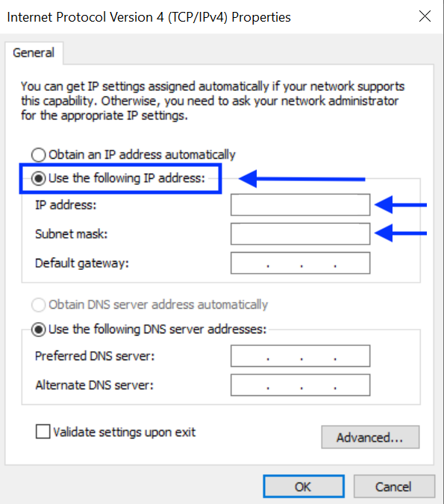444x504 pixels.
Task: Focus the Preferred DNS server field
Action: pyautogui.click(x=300, y=356)
